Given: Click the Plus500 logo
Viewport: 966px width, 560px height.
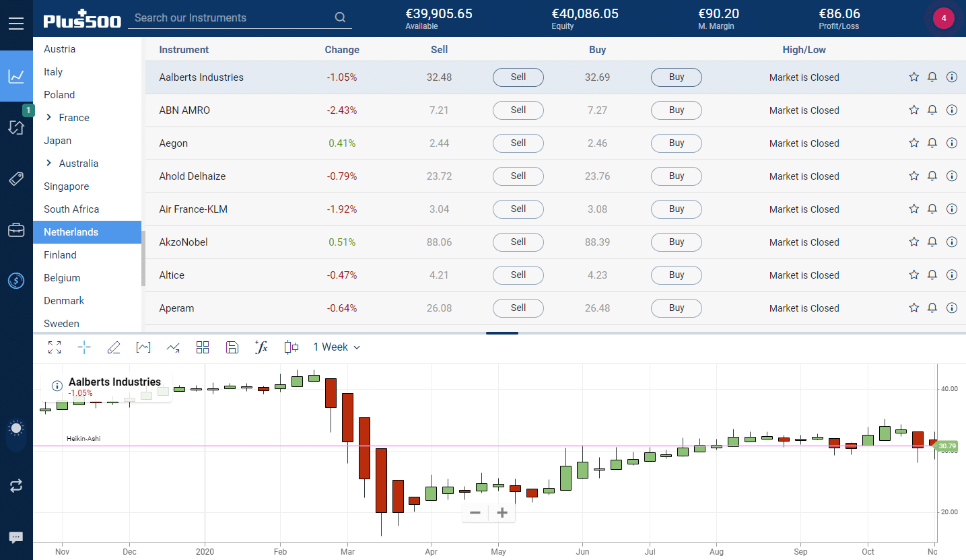Looking at the screenshot, I should (x=82, y=19).
